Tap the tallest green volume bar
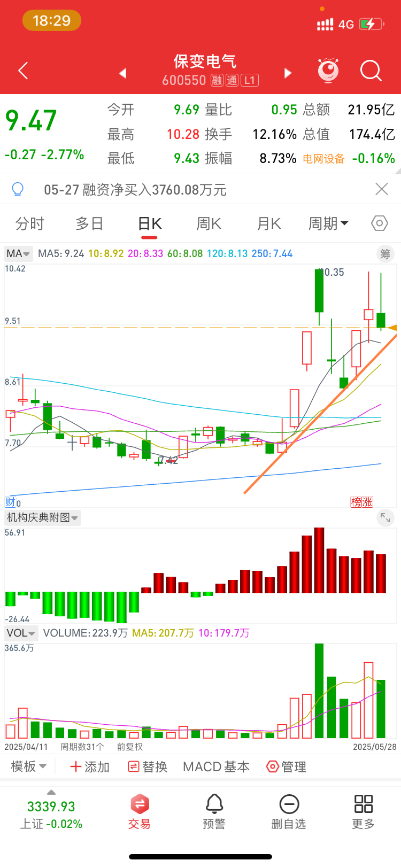 (x=319, y=691)
